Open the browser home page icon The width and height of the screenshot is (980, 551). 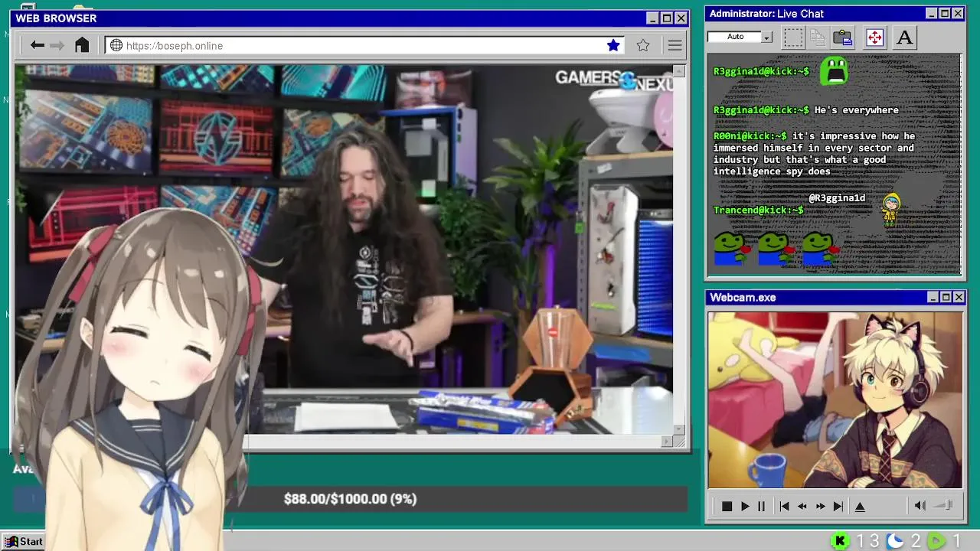click(x=82, y=45)
